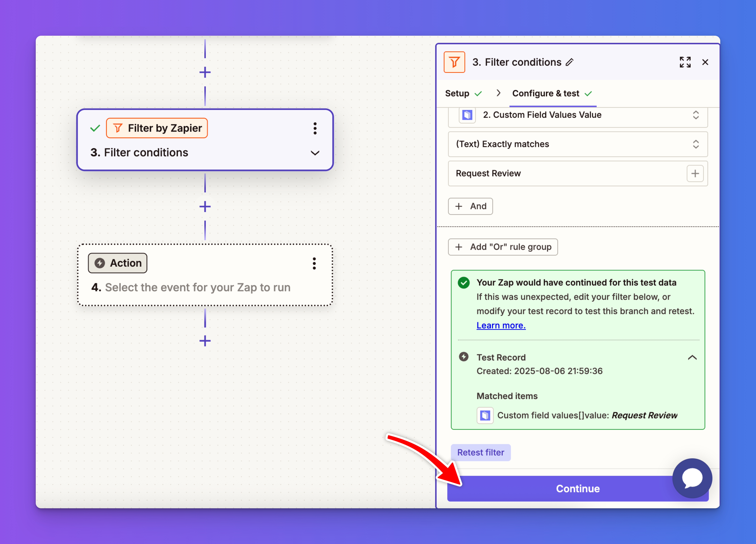Expand the side panel to full screen
This screenshot has width=756, height=544.
[x=685, y=62]
